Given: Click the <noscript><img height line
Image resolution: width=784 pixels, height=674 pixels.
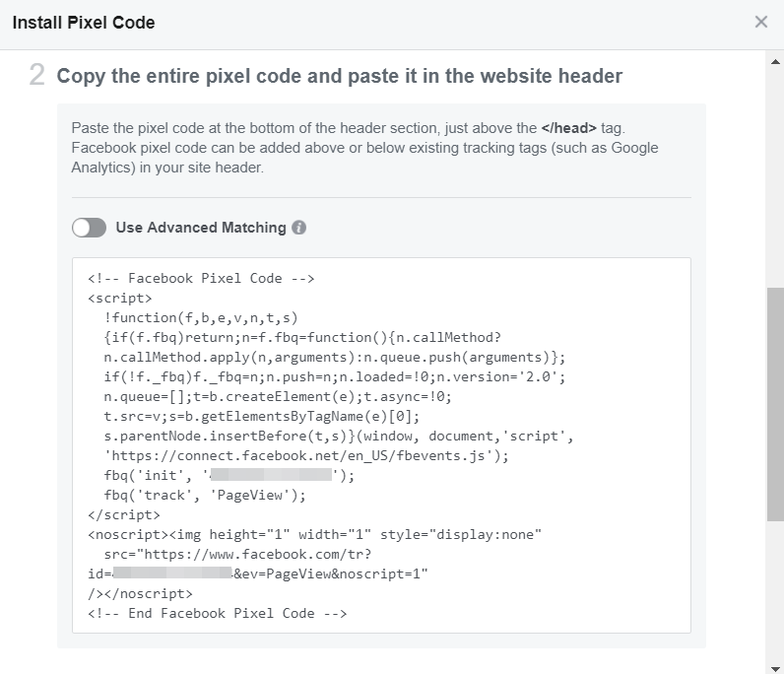Looking at the screenshot, I should coord(314,535).
